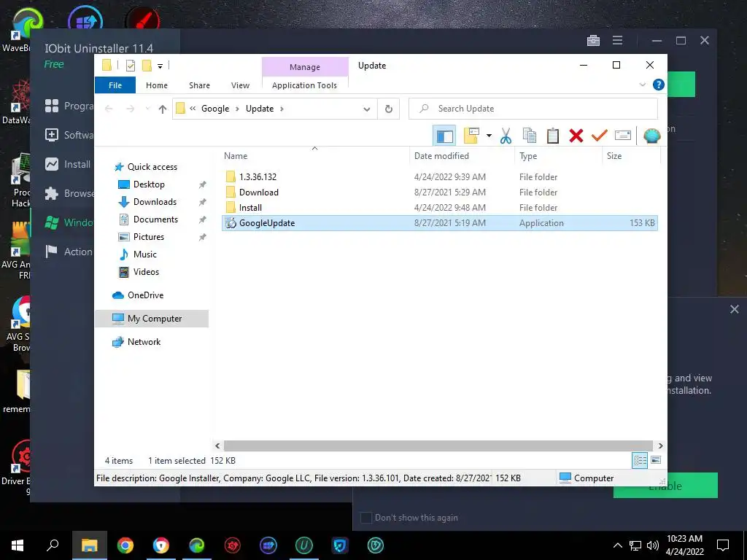Open OneDrive in navigation pane
This screenshot has height=560, width=747.
145,295
